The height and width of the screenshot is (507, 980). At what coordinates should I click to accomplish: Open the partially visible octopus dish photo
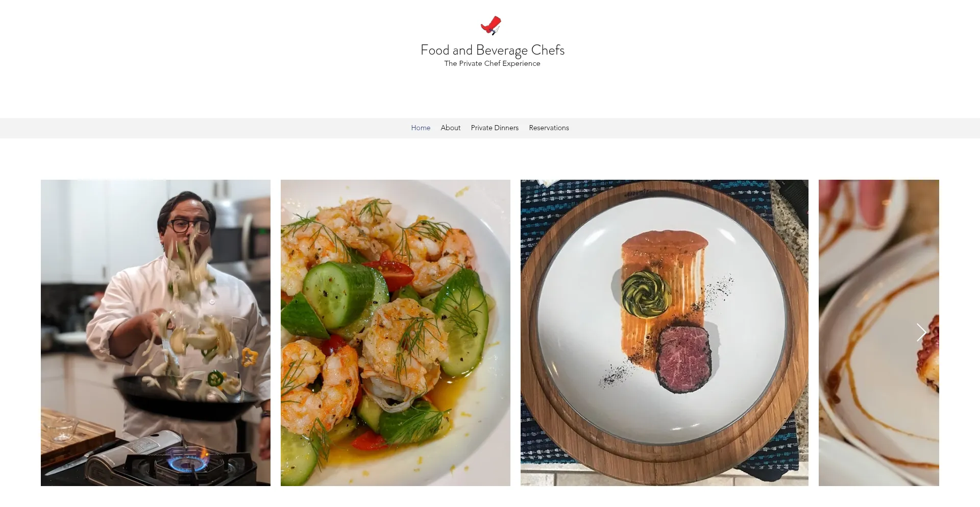879,332
